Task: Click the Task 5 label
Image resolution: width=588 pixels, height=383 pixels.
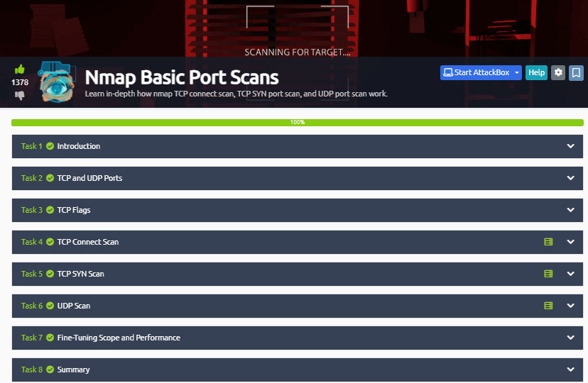Action: (31, 274)
